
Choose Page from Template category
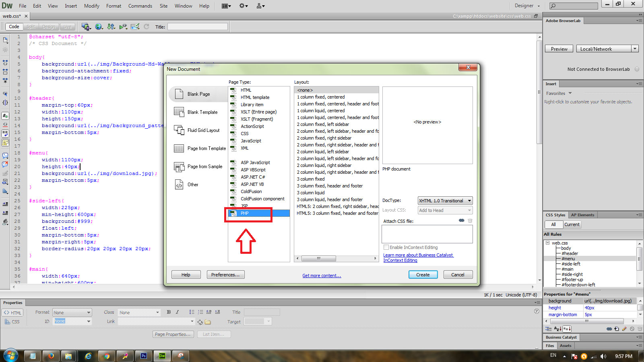pyautogui.click(x=198, y=148)
